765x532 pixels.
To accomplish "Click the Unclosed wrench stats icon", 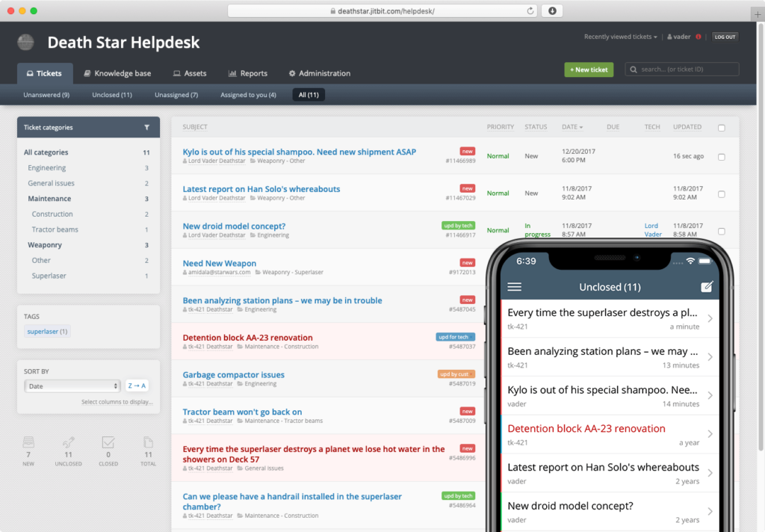I will (x=68, y=445).
